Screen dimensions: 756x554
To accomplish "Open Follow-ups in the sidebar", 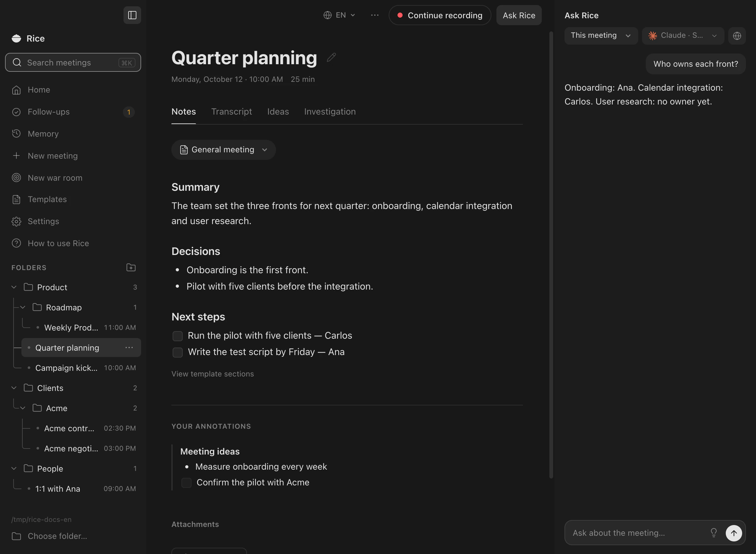I will (73, 112).
